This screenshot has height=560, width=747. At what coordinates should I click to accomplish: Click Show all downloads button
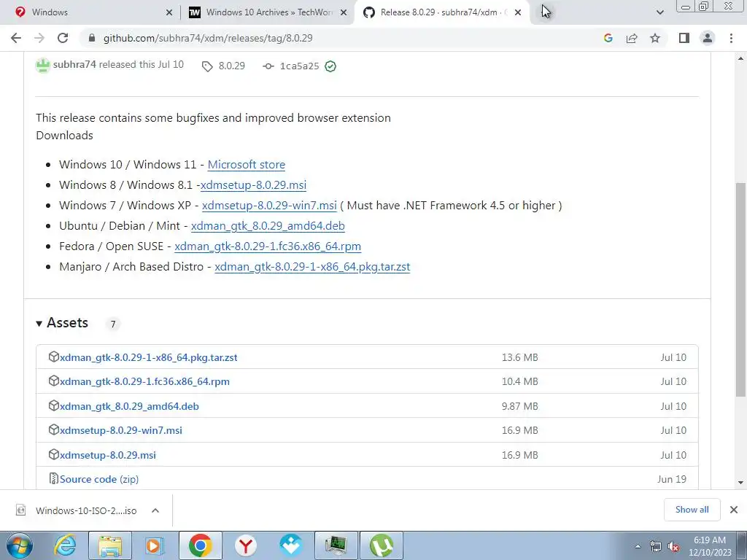692,510
